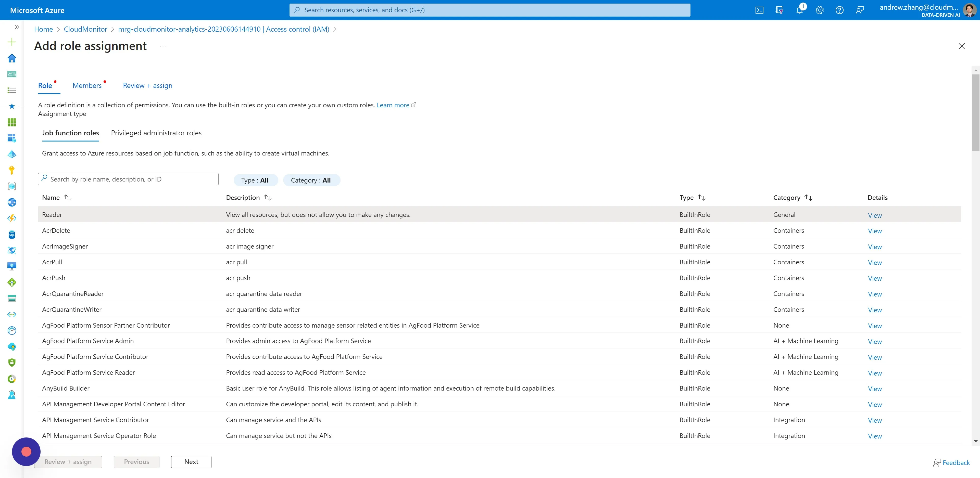Click the scrollbar down arrow

(975, 442)
